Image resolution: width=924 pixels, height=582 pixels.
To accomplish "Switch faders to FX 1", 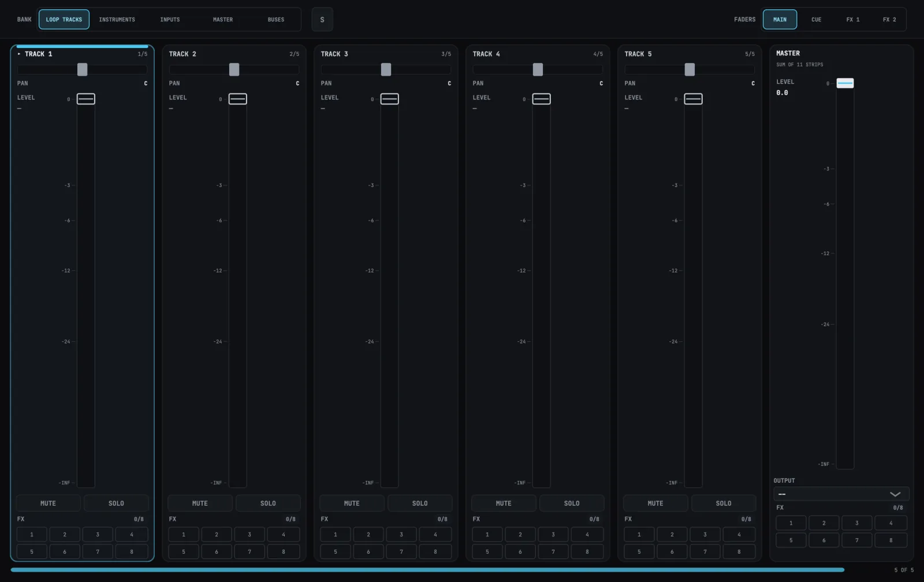I will (853, 20).
